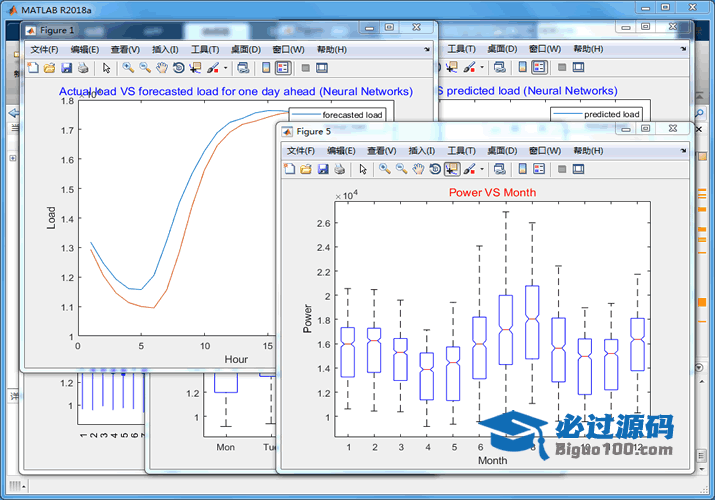Open Brush tool color dropdown arrow Figure 5
Screen dimensions: 715x500
482,169
